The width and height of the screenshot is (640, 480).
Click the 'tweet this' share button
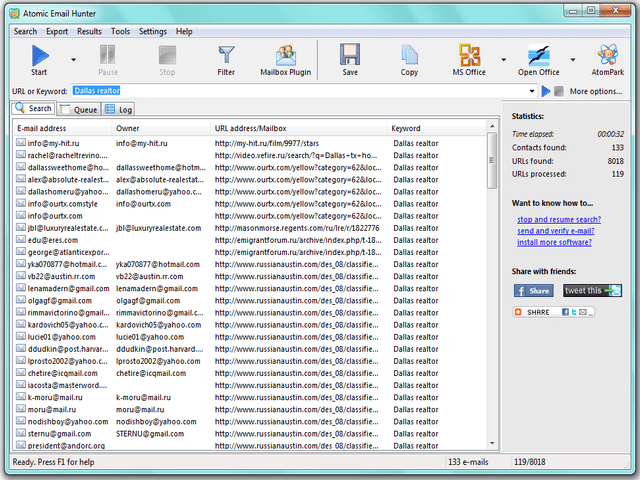(x=591, y=290)
